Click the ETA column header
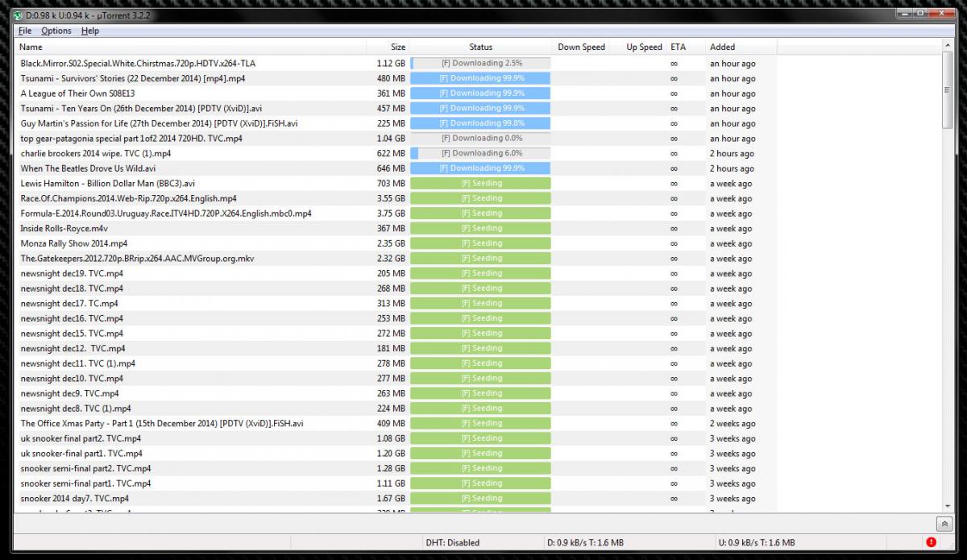 click(678, 47)
